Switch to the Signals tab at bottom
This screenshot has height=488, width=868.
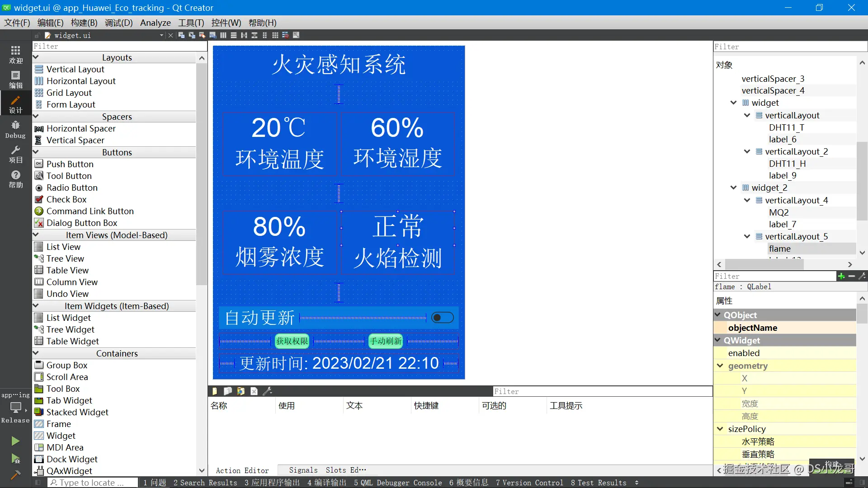[x=303, y=470]
